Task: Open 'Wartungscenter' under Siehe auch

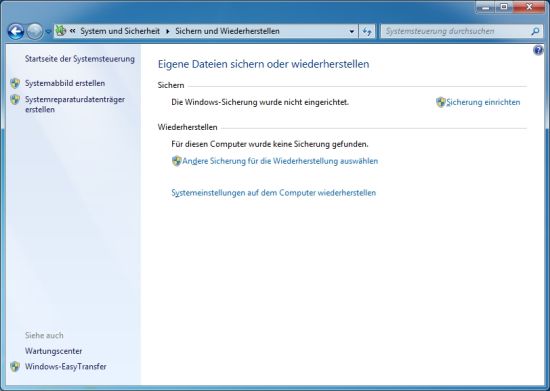Action: (53, 351)
